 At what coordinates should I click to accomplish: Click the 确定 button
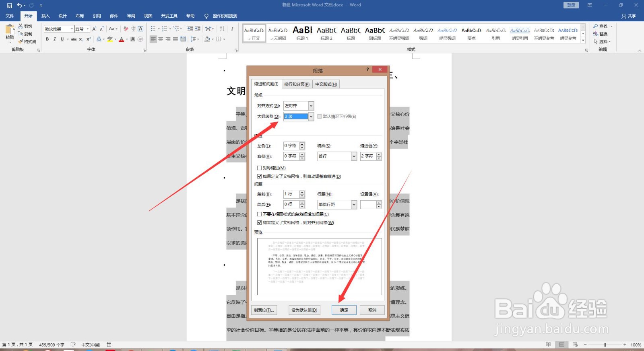point(344,310)
